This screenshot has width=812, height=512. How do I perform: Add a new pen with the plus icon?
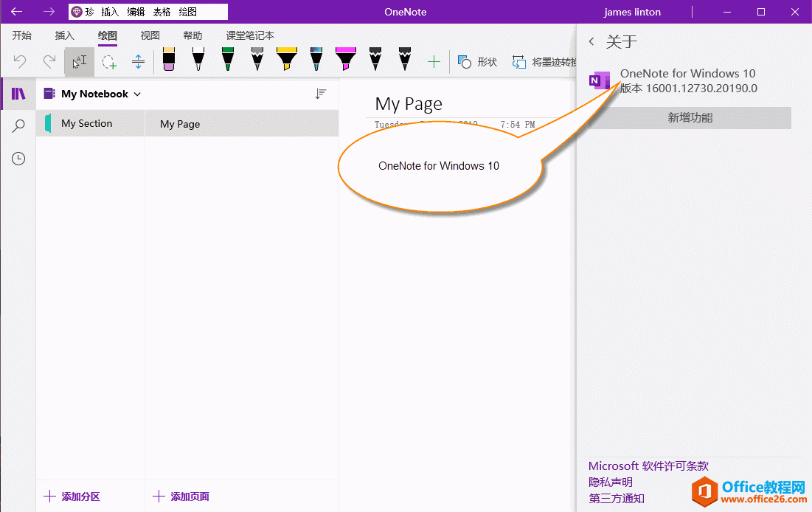click(x=434, y=61)
